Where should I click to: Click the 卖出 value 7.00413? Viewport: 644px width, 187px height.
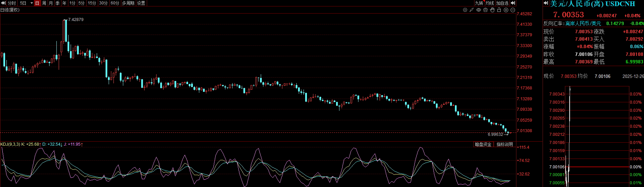(584, 39)
